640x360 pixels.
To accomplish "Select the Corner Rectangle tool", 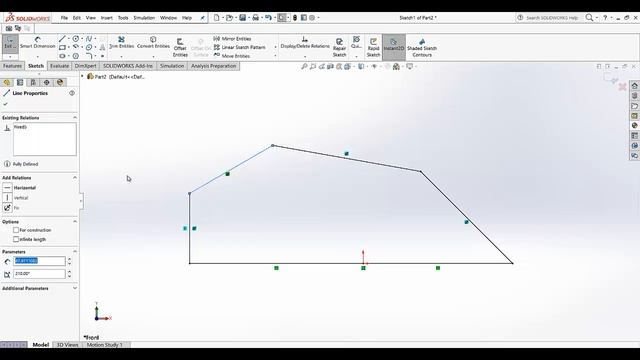I will [62, 47].
